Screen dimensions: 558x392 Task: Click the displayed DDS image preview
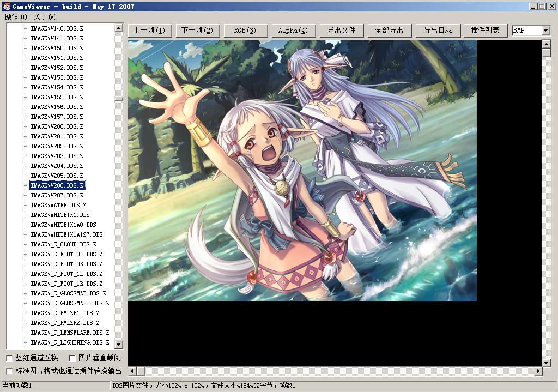[302, 171]
